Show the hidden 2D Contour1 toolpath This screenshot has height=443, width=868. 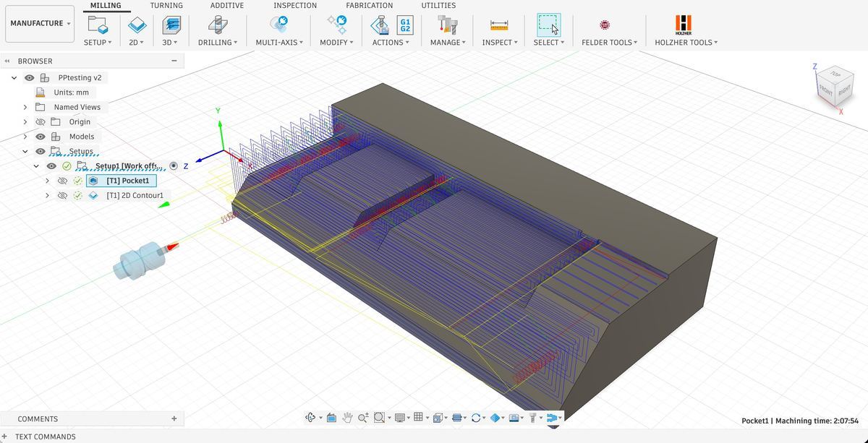click(x=63, y=195)
